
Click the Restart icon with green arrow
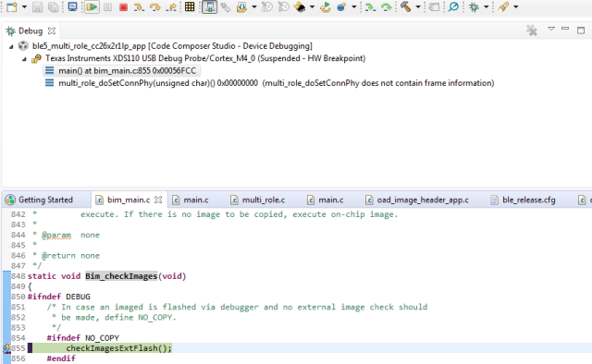click(x=325, y=6)
